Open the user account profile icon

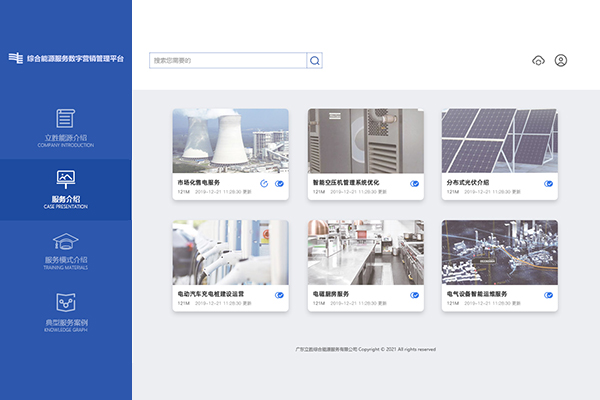pos(561,61)
